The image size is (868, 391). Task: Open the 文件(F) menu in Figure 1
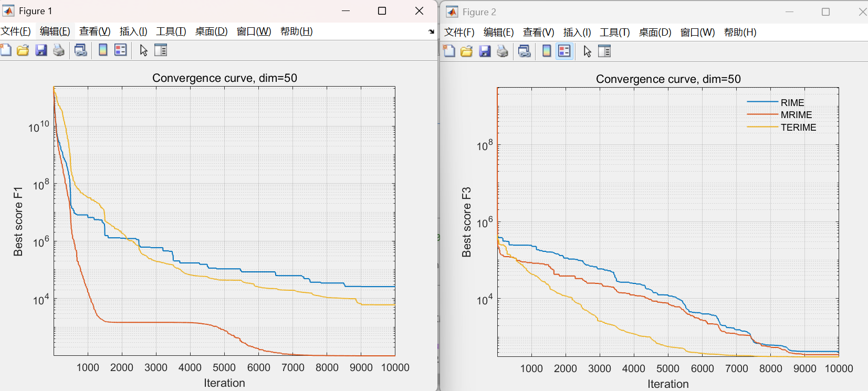coord(16,31)
